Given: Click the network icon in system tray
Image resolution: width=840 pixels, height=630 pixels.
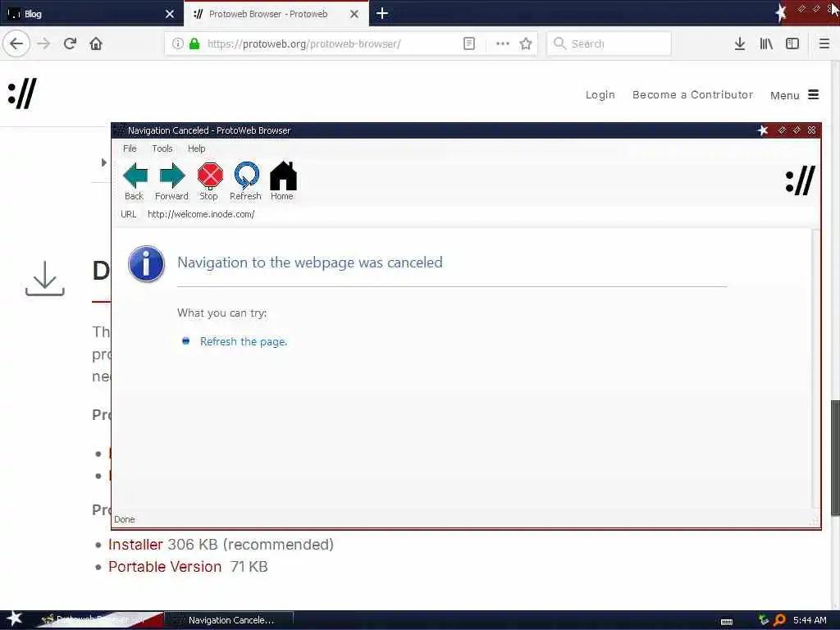Looking at the screenshot, I should [764, 620].
